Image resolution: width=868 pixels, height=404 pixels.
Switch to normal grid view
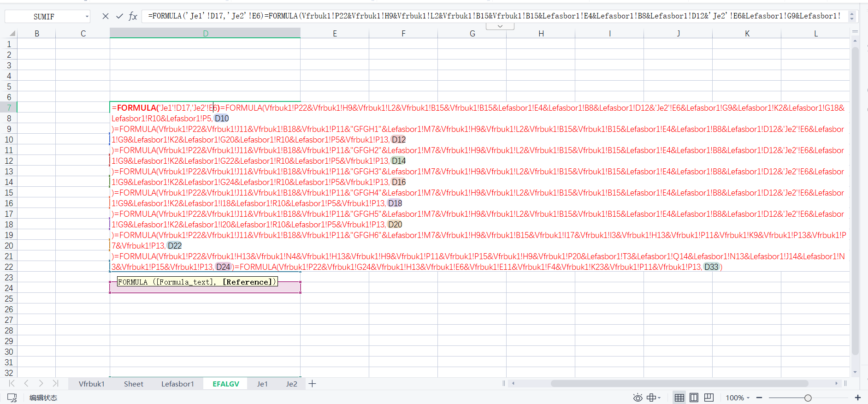(679, 398)
